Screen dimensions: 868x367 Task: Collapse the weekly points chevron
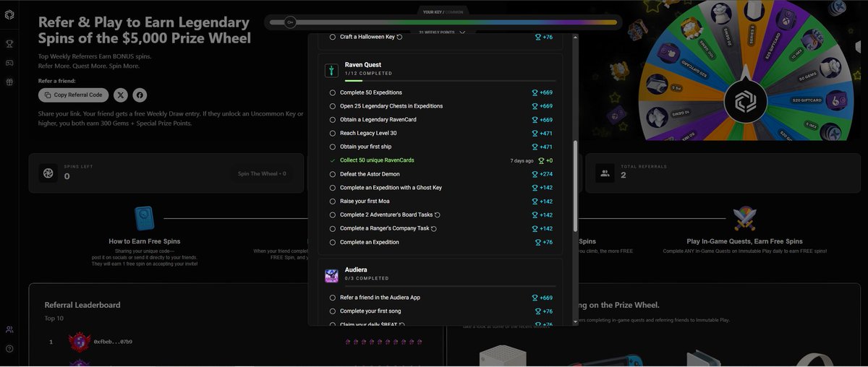(462, 32)
